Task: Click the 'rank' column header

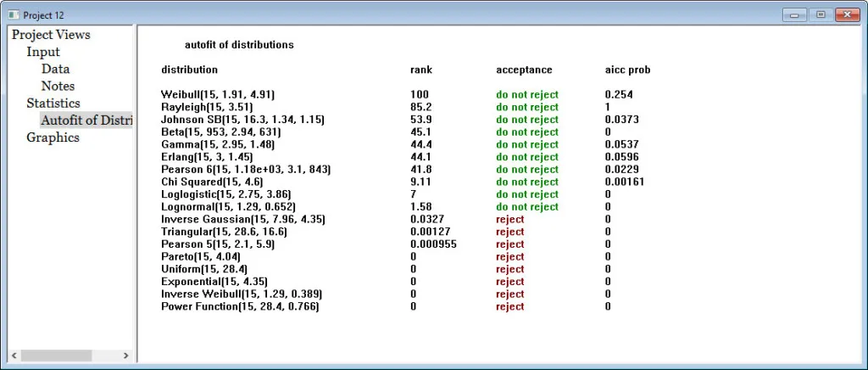Action: click(421, 70)
